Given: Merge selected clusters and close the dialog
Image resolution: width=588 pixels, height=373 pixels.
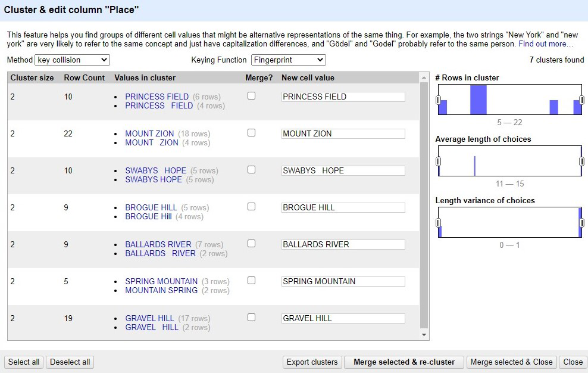Looking at the screenshot, I should pyautogui.click(x=511, y=362).
